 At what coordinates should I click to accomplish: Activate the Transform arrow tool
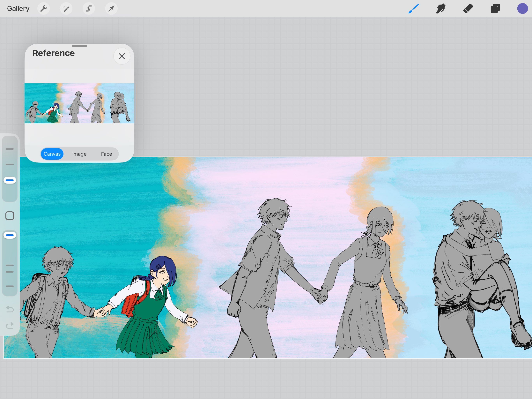pos(111,9)
